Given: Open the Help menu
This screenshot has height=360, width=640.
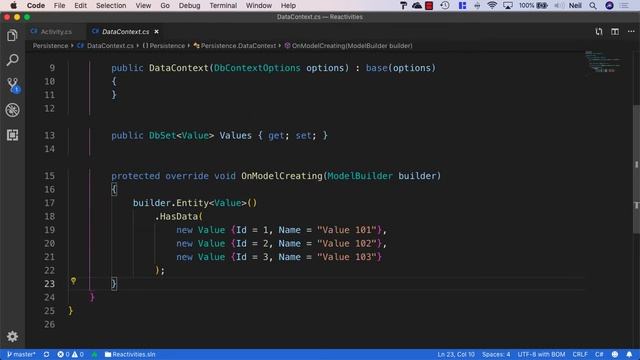Looking at the screenshot, I should tap(288, 5).
